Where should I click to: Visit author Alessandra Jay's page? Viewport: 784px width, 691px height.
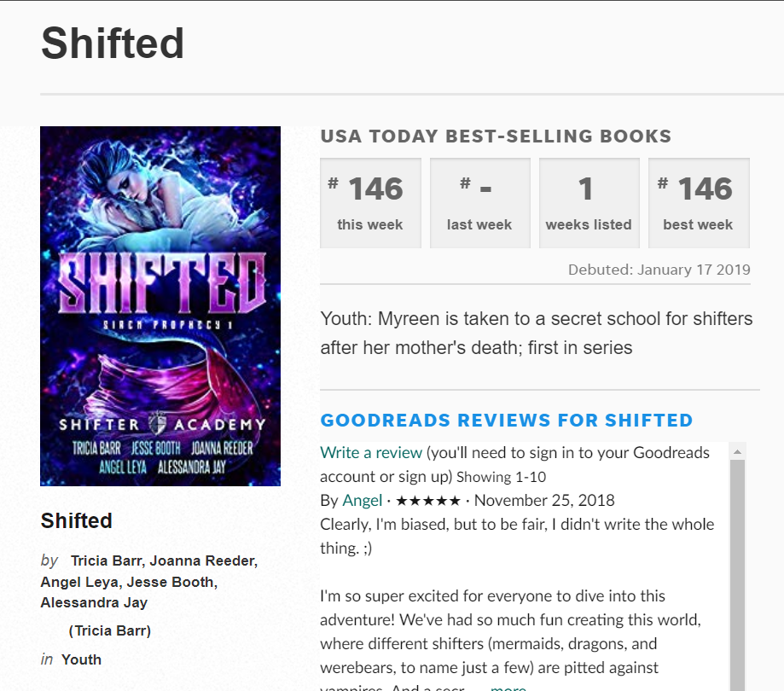coord(94,602)
